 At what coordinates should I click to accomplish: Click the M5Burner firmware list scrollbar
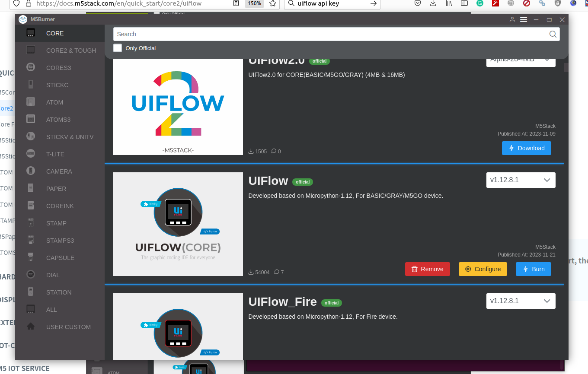tap(566, 68)
